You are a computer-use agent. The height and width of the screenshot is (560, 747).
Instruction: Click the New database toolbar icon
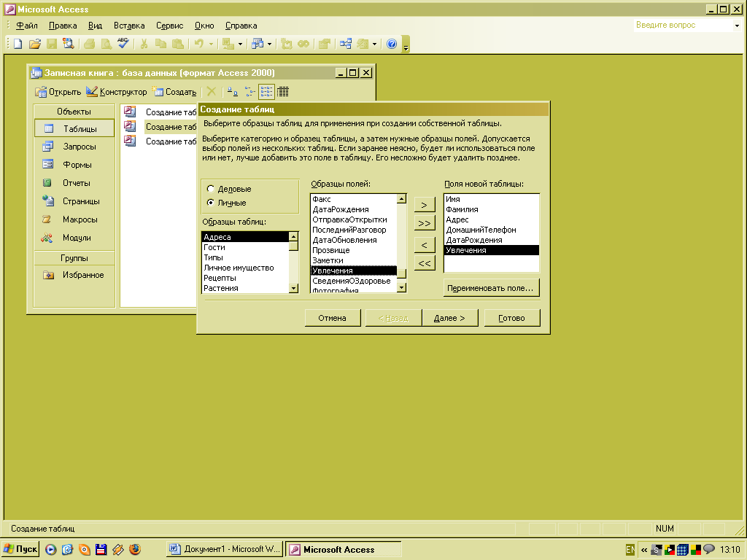[x=18, y=44]
